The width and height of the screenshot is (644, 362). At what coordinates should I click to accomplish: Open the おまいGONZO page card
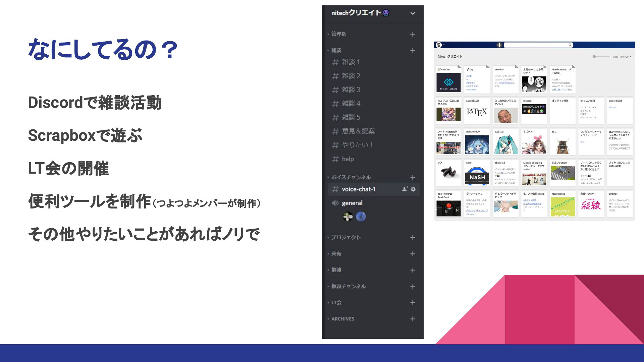(562, 173)
